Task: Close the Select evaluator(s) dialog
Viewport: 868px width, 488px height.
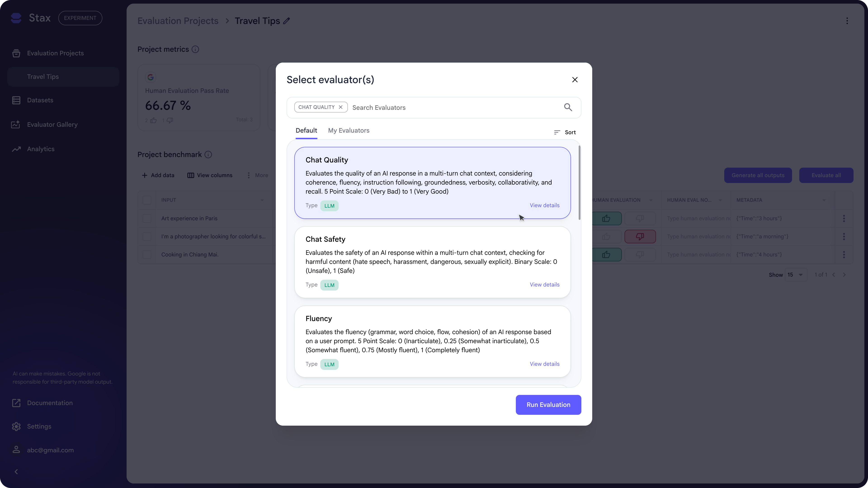Action: pos(575,80)
